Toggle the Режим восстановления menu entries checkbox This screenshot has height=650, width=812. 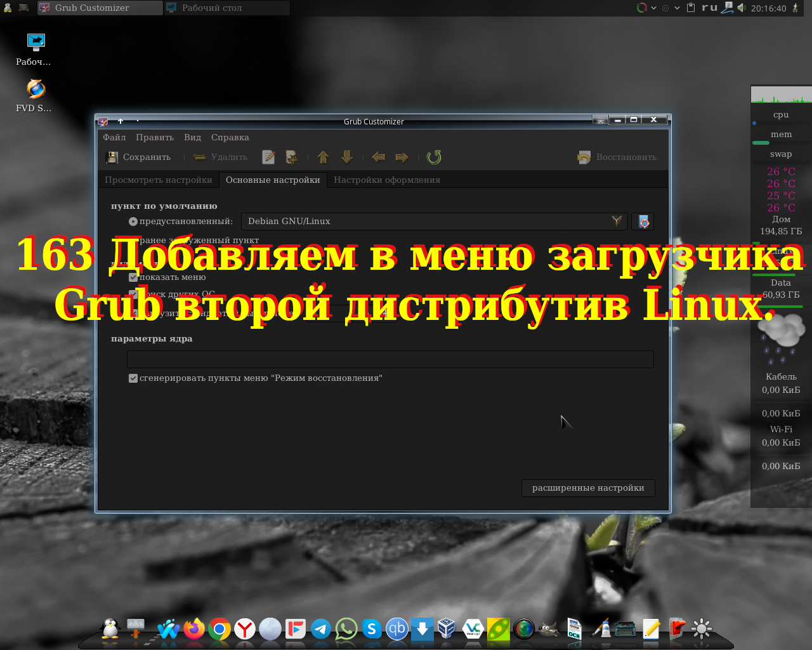pos(133,378)
